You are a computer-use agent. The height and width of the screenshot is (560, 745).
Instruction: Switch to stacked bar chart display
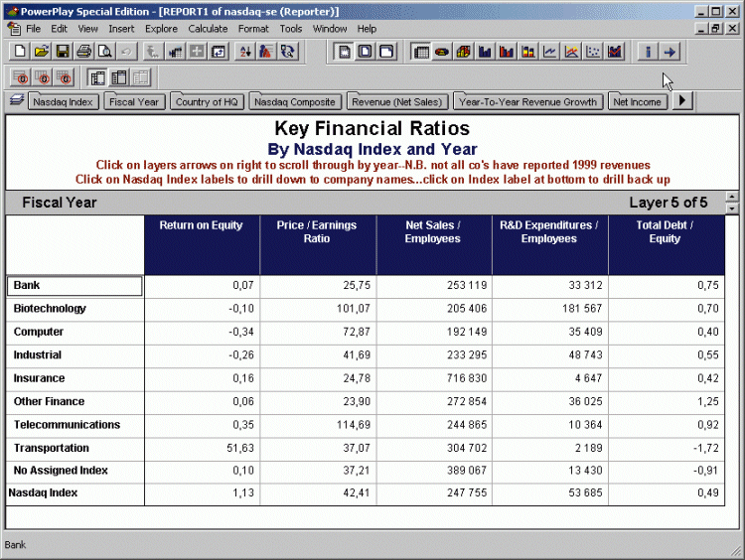click(527, 52)
